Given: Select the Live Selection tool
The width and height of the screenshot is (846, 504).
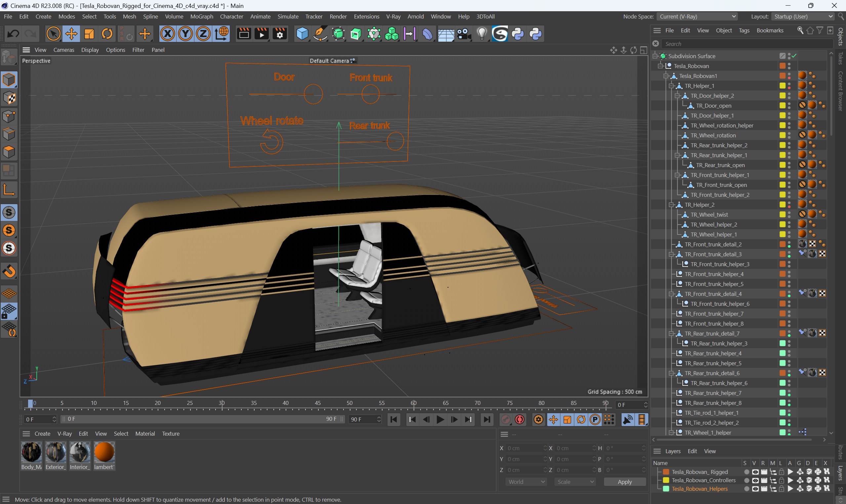Looking at the screenshot, I should (53, 34).
